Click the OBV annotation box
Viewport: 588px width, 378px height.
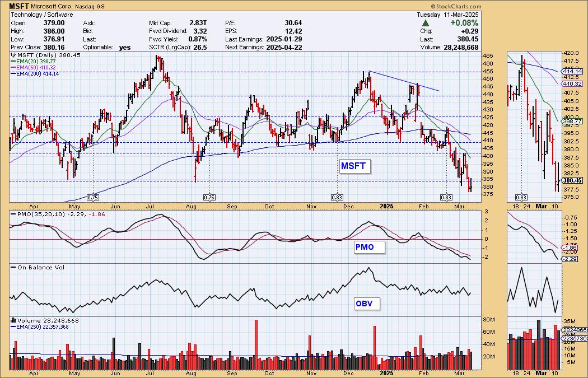tap(366, 304)
